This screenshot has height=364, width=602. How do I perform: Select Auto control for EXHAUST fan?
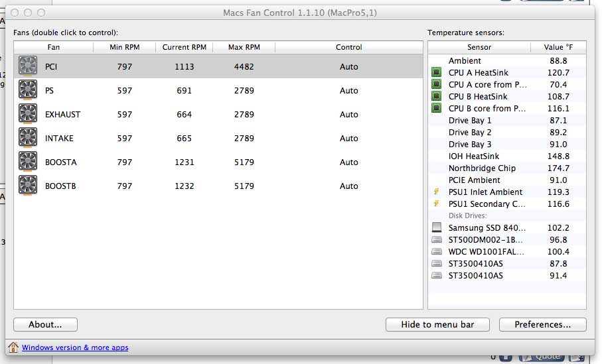pos(348,114)
